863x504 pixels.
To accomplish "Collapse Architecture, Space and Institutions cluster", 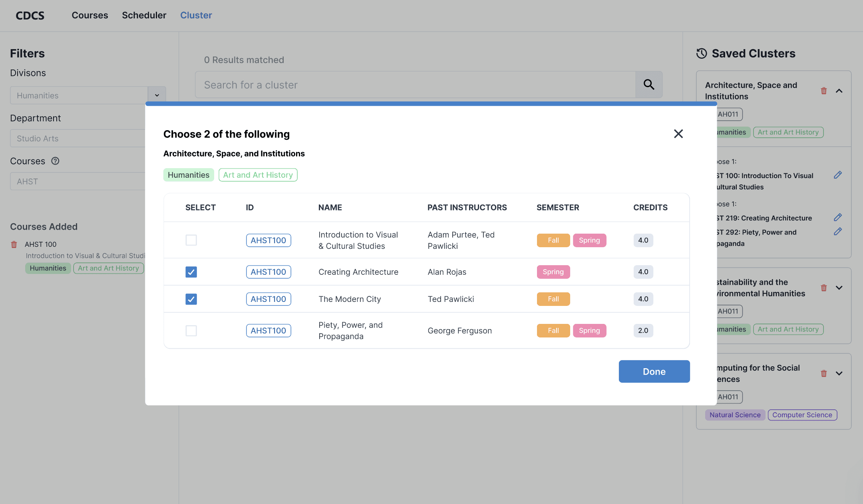I will coord(839,91).
